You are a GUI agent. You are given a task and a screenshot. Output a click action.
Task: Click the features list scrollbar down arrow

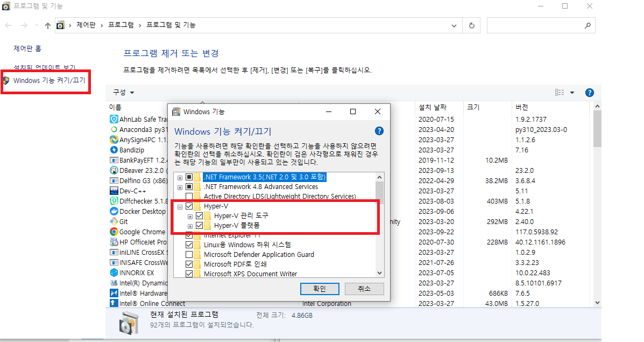coord(379,273)
